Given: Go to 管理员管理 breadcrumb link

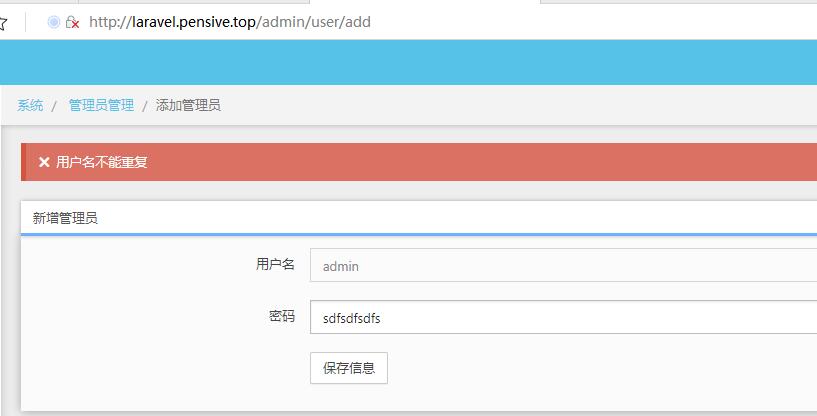Looking at the screenshot, I should click(101, 105).
